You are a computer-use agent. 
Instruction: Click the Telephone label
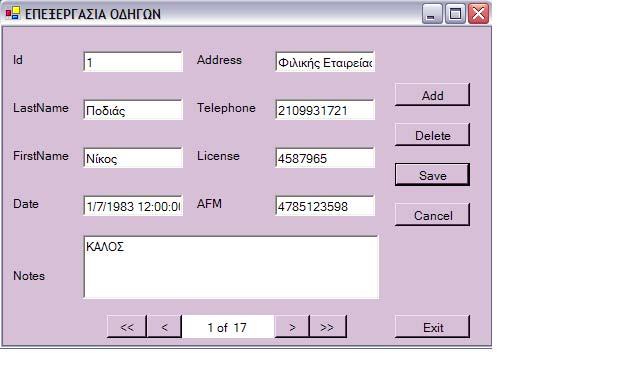[x=226, y=108]
